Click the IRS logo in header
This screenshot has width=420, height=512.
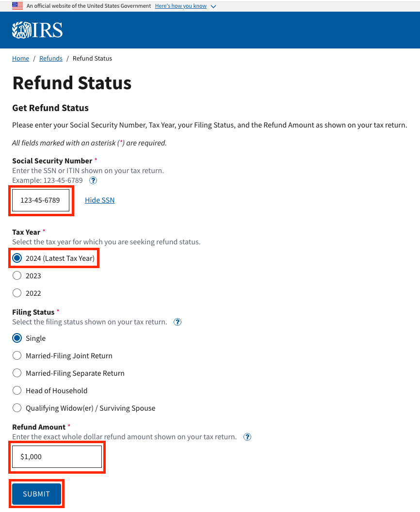(x=37, y=30)
